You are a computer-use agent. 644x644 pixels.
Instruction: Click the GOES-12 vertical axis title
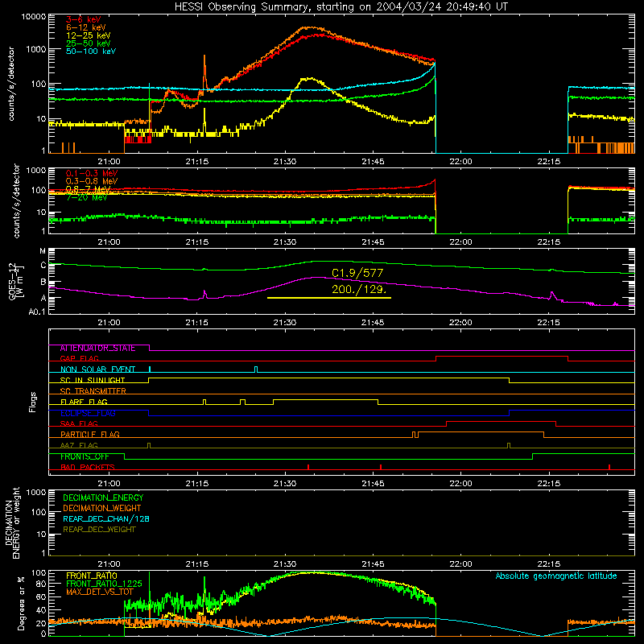pyautogui.click(x=15, y=282)
